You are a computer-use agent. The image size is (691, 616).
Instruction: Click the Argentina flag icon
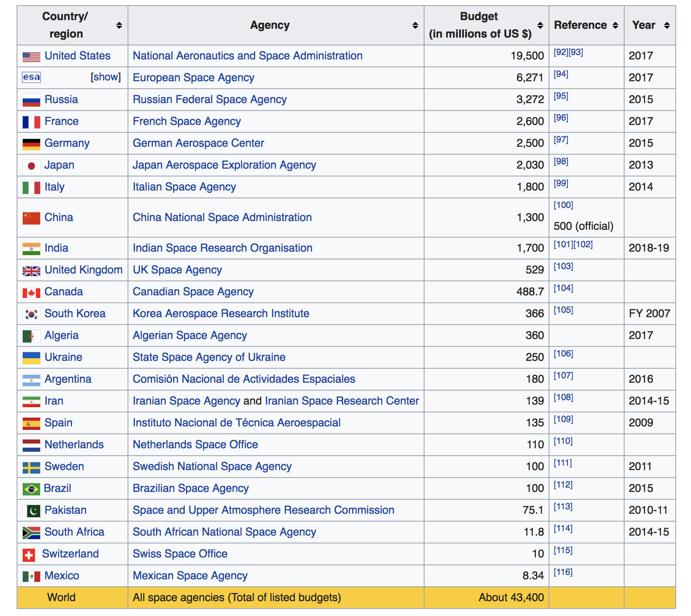click(31, 380)
